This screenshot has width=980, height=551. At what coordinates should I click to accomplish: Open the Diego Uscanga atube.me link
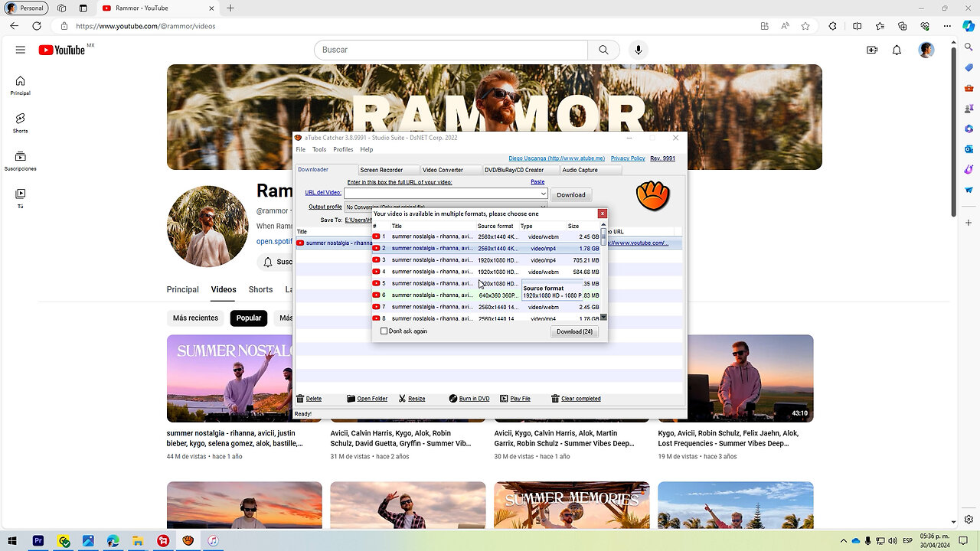click(x=557, y=158)
